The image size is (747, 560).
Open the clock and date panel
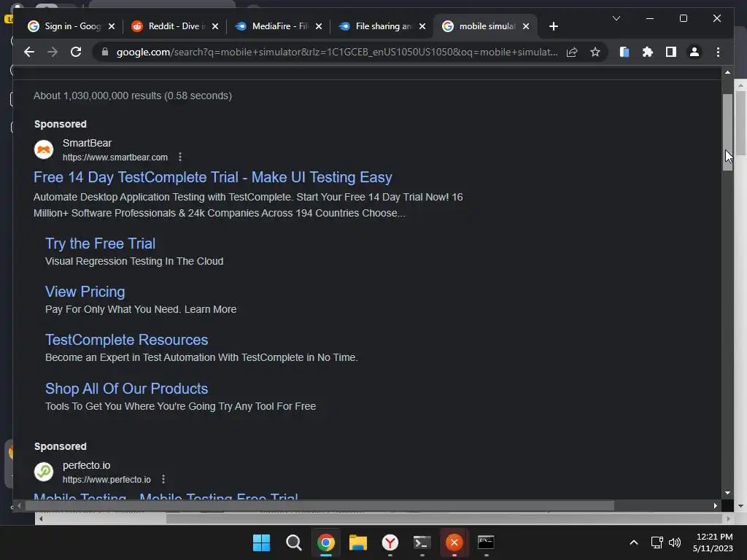click(713, 542)
